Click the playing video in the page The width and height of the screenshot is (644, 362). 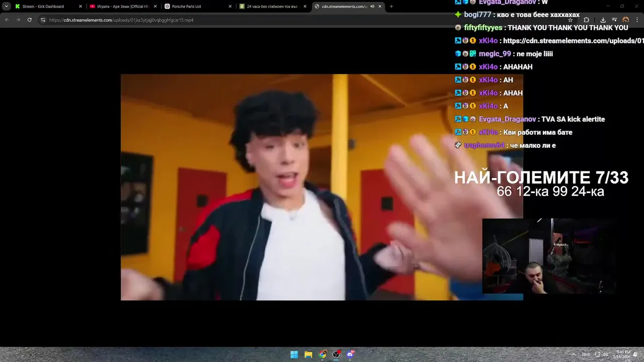coord(322,187)
